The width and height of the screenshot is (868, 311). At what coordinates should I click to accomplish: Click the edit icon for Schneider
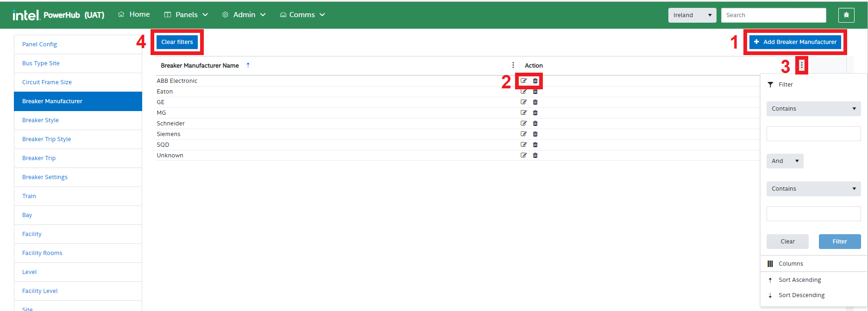click(x=523, y=124)
